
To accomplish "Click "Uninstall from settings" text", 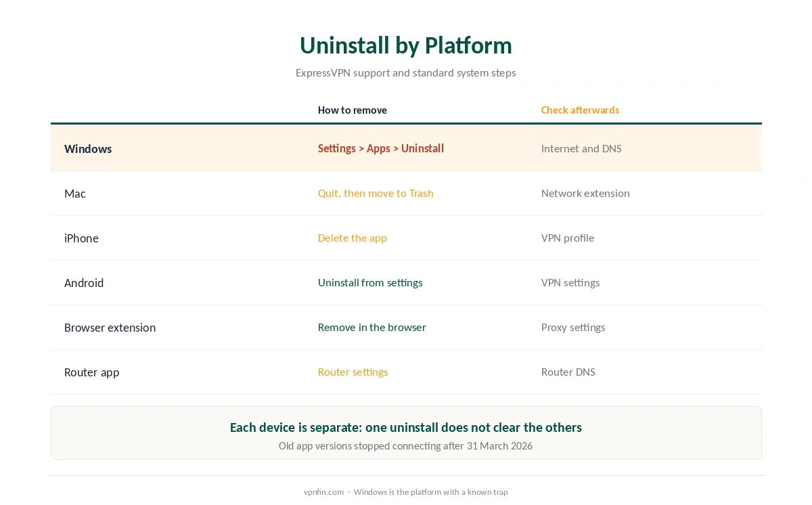I will click(370, 283).
